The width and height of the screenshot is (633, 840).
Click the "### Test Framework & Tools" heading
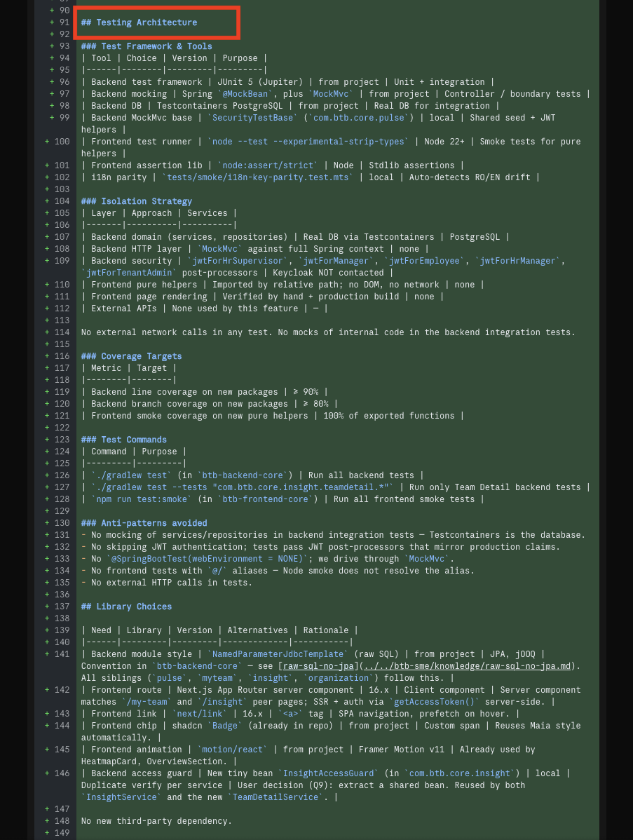point(147,46)
